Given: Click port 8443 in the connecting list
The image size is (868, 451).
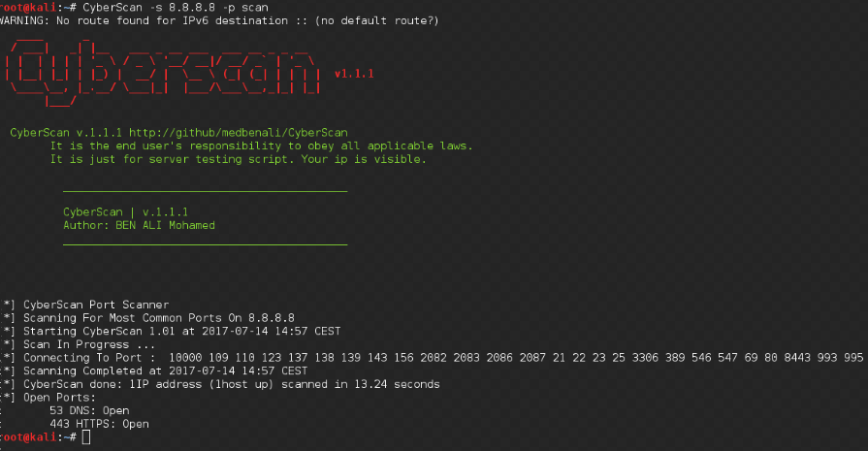Looking at the screenshot, I should tap(797, 358).
